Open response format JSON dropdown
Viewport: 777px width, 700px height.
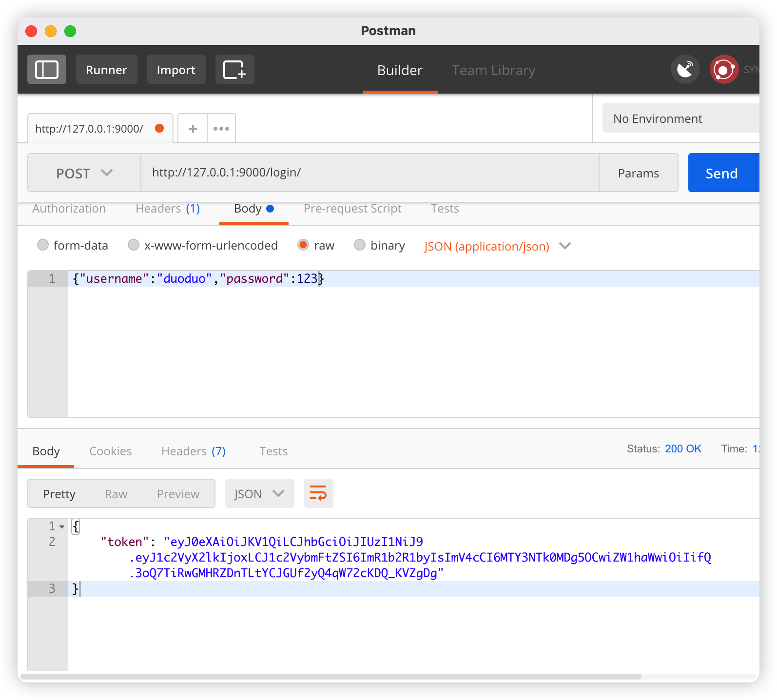coord(259,493)
